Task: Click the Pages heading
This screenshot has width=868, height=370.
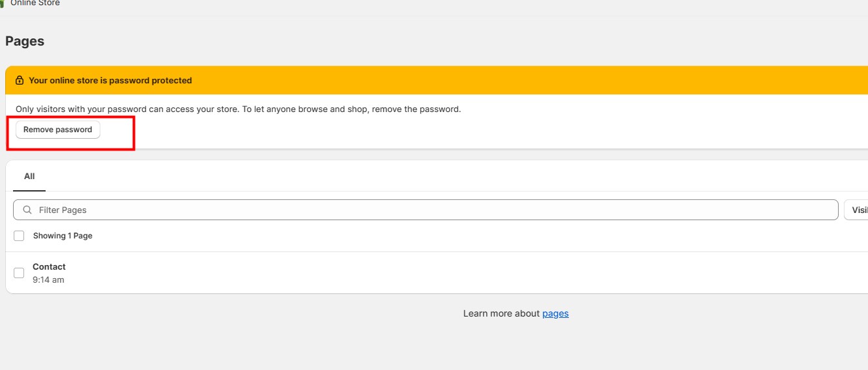Action: [25, 41]
